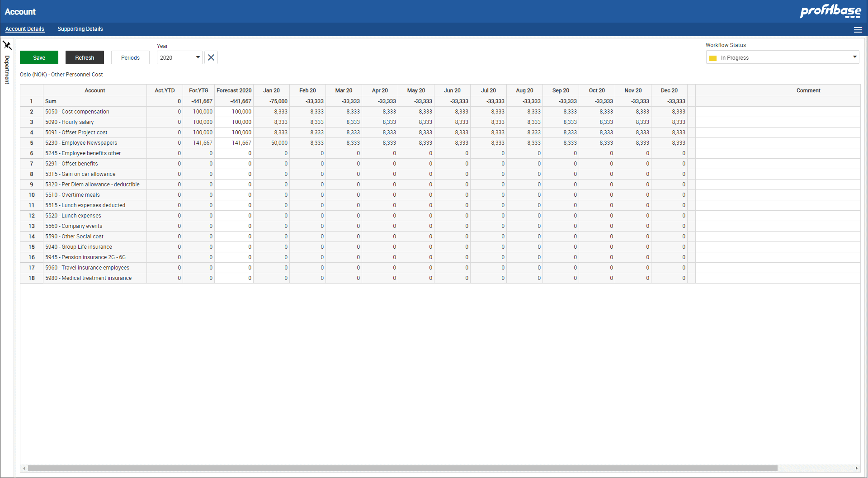Click the yellow In Progress status indicator
Screen dimensions: 868x478
tap(713, 58)
